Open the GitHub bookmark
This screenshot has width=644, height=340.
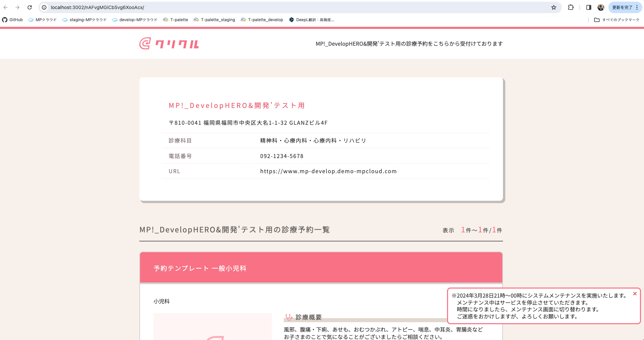click(x=12, y=20)
